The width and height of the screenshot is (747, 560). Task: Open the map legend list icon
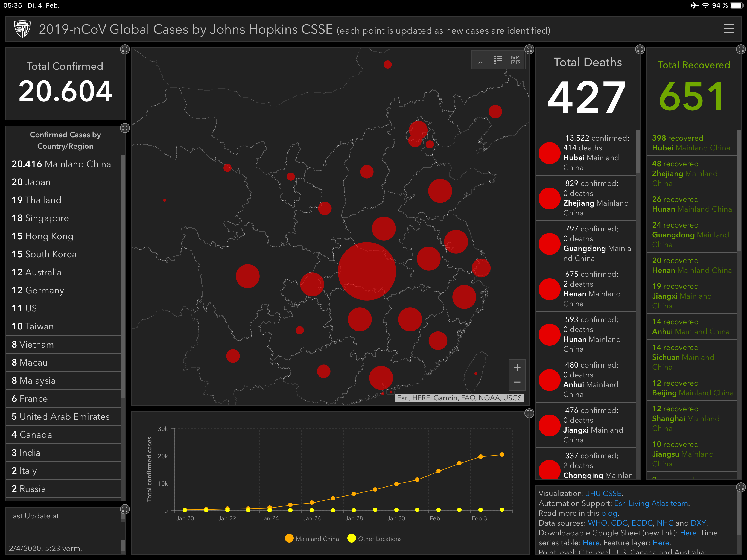pos(498,60)
